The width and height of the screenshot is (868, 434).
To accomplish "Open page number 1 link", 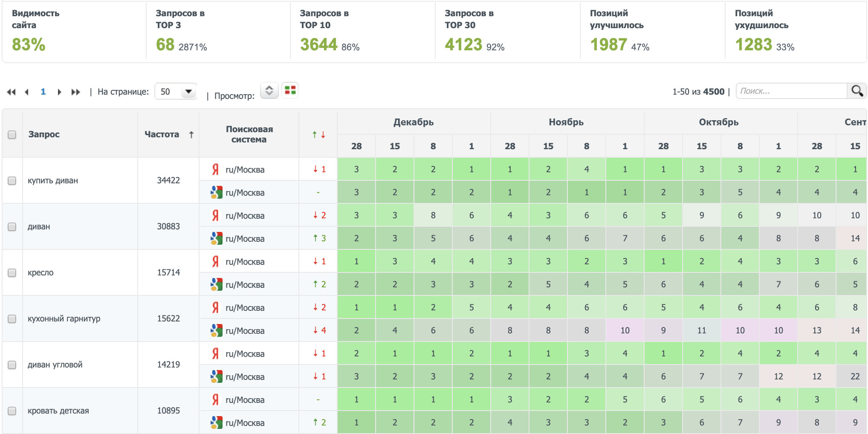I will (x=43, y=92).
